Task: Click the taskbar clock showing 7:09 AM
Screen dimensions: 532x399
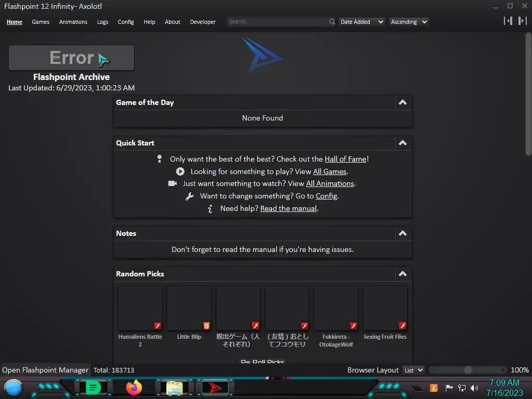Action: point(504,388)
